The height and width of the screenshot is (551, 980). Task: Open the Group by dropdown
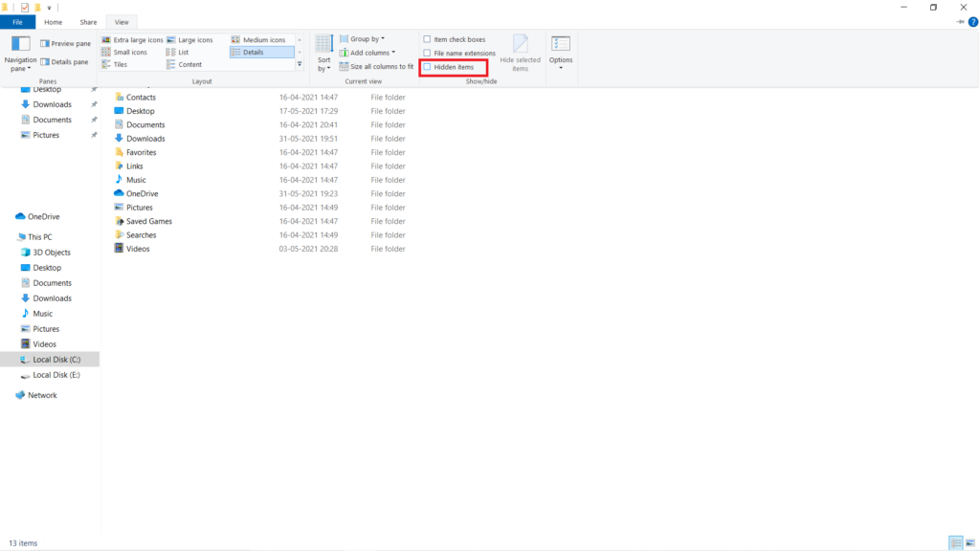pyautogui.click(x=363, y=38)
